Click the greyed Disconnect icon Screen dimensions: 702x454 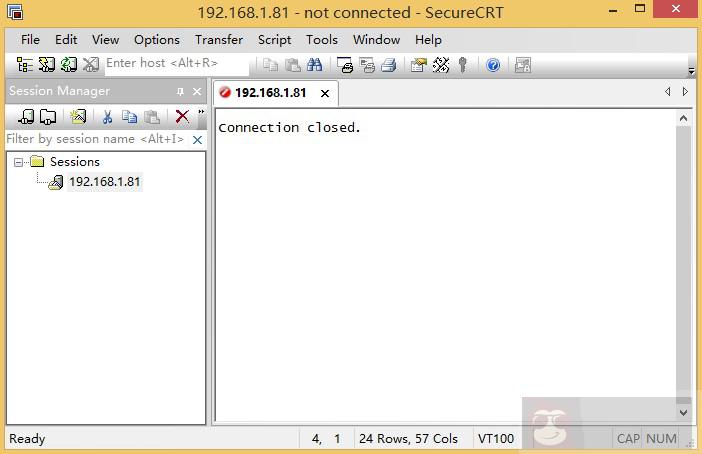tap(91, 65)
